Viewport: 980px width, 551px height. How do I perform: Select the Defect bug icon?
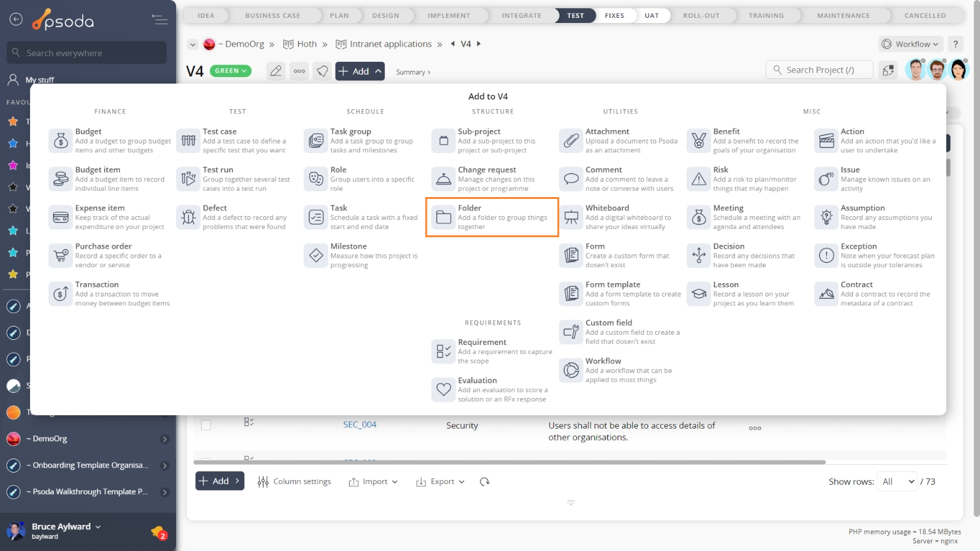point(188,217)
